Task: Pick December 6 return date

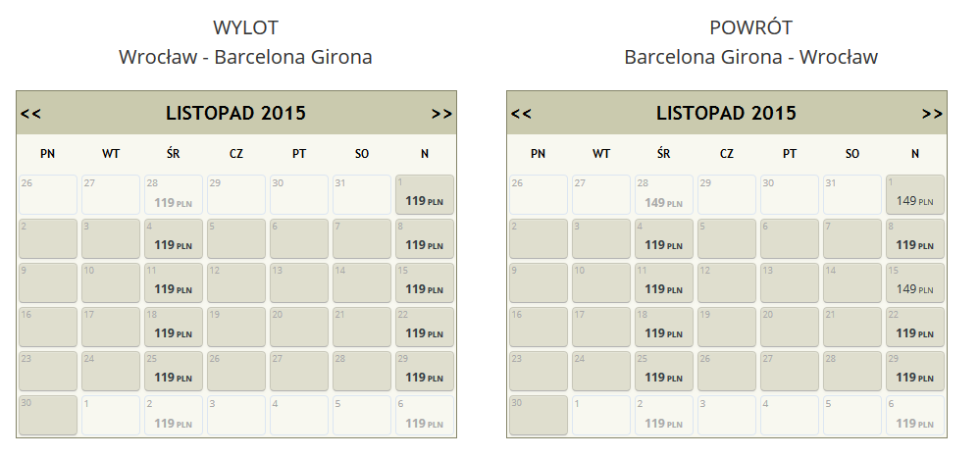Action: (915, 415)
